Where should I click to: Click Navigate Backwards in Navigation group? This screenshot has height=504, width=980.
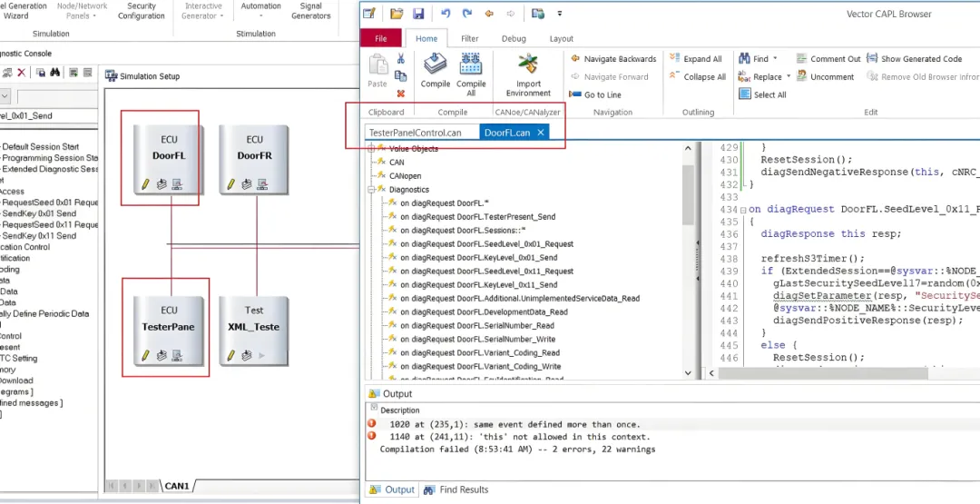(x=613, y=59)
